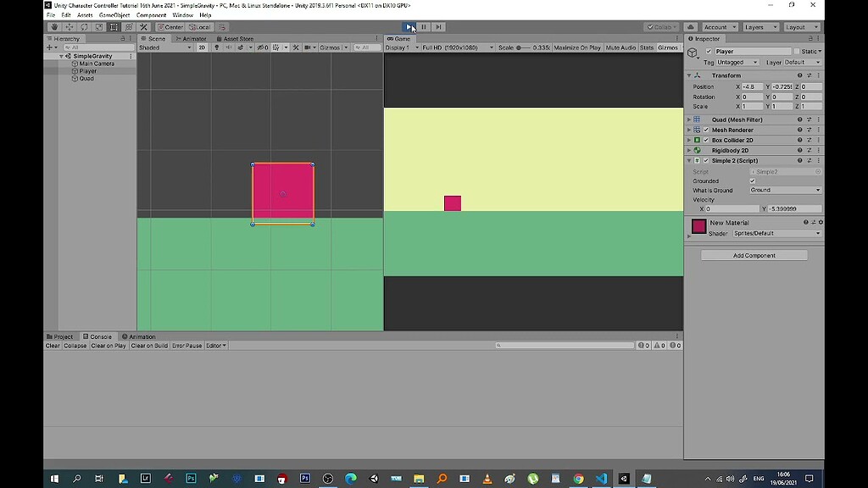Enable the Static checkbox for Player
The width and height of the screenshot is (868, 488).
[795, 51]
